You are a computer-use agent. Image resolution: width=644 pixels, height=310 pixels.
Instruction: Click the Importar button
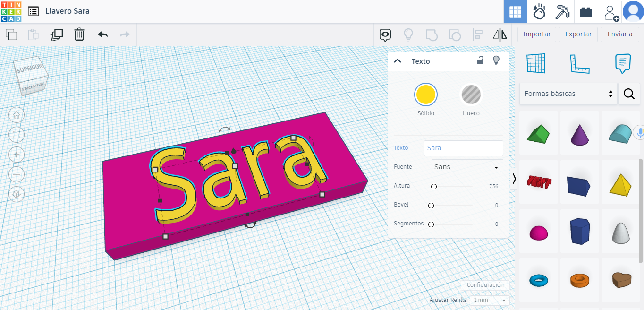536,34
